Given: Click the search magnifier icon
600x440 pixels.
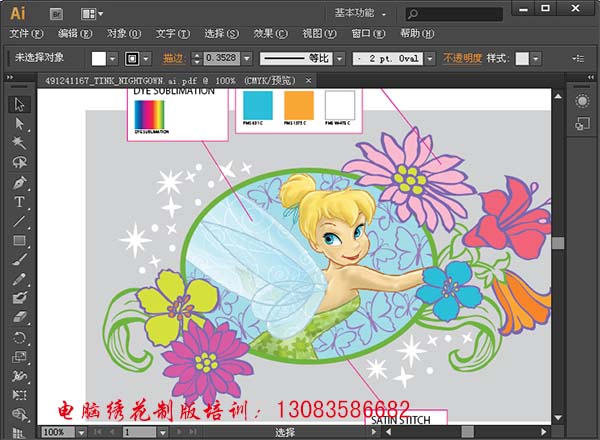Looking at the screenshot, I should click(412, 15).
